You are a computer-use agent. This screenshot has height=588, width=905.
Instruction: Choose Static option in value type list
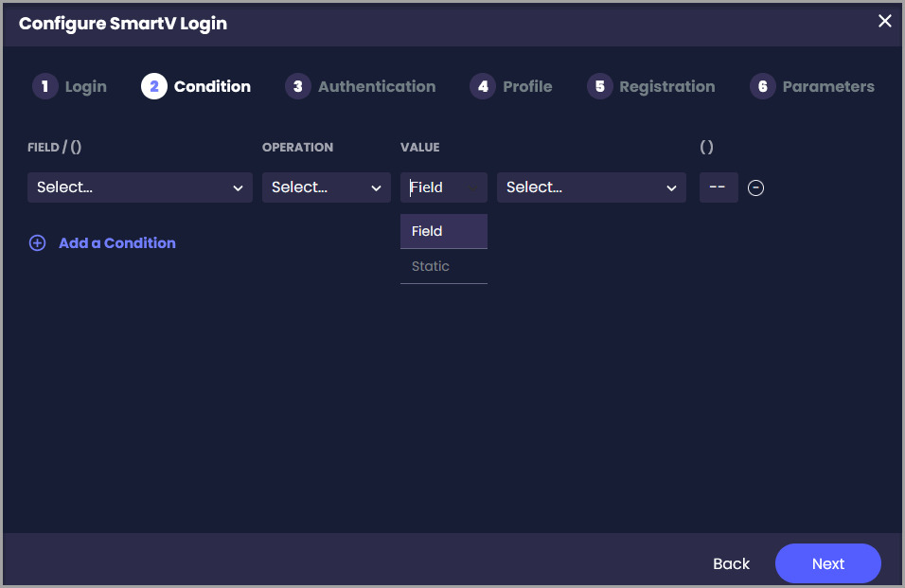tap(444, 267)
